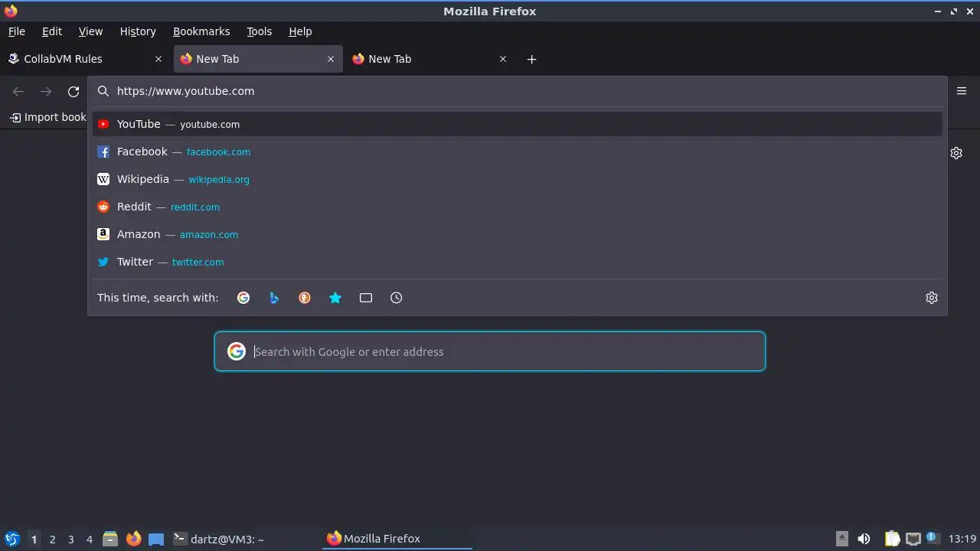This screenshot has height=551, width=980.
Task: Click the URL bar with youtube.com address
Action: pos(517,91)
